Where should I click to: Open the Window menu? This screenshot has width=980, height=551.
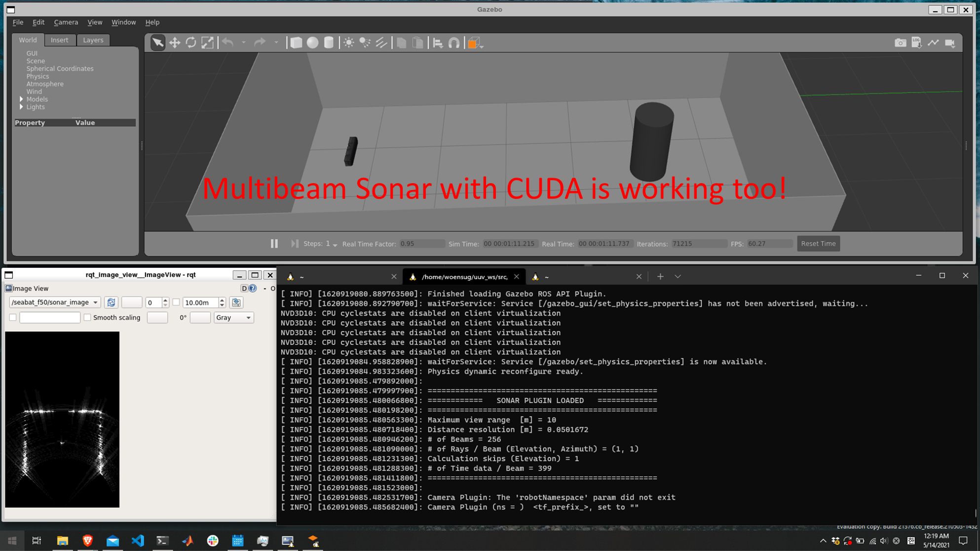coord(123,22)
